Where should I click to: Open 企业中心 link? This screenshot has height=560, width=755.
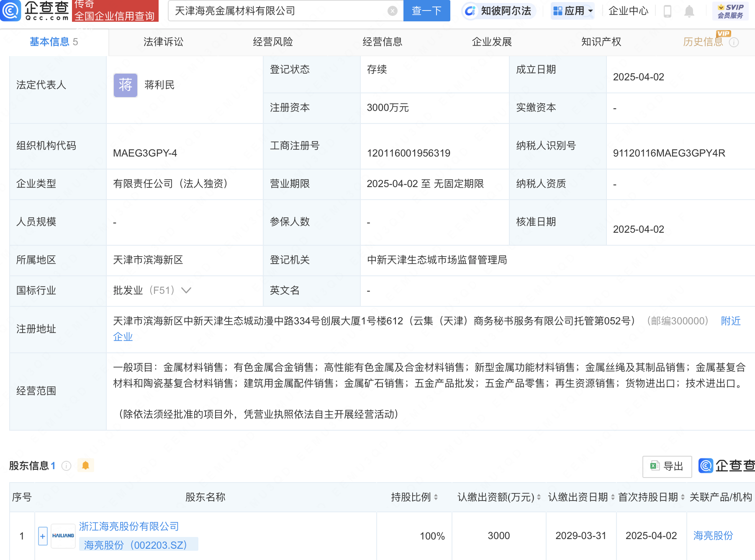628,11
